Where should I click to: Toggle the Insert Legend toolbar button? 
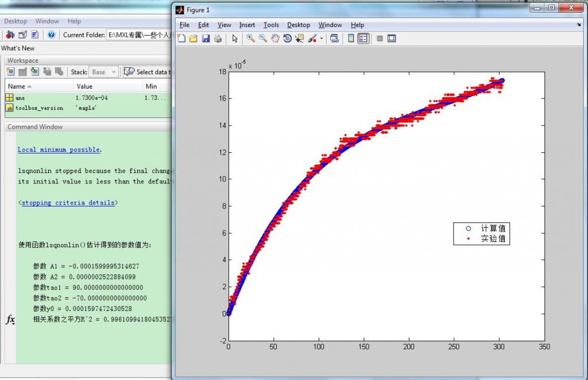click(363, 39)
